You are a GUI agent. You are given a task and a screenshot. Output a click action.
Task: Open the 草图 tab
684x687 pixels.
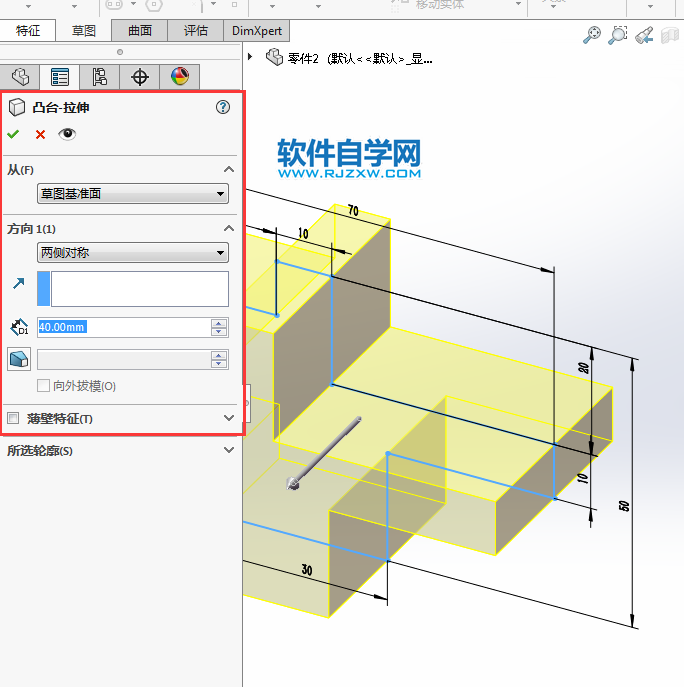pyautogui.click(x=84, y=31)
